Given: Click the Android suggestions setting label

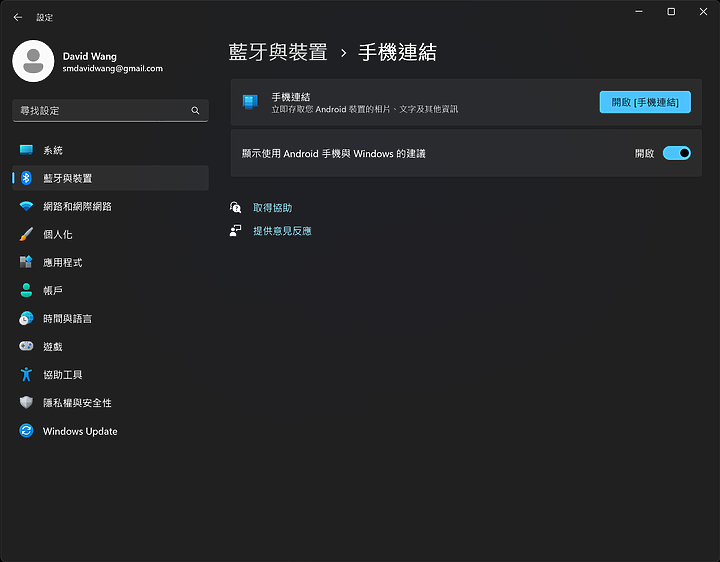Looking at the screenshot, I should click(334, 153).
